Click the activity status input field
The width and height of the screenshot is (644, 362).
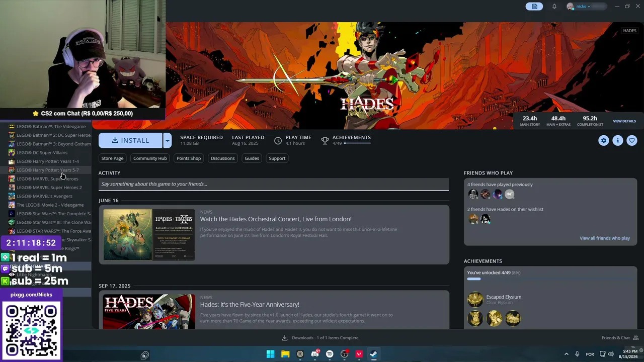point(274,184)
